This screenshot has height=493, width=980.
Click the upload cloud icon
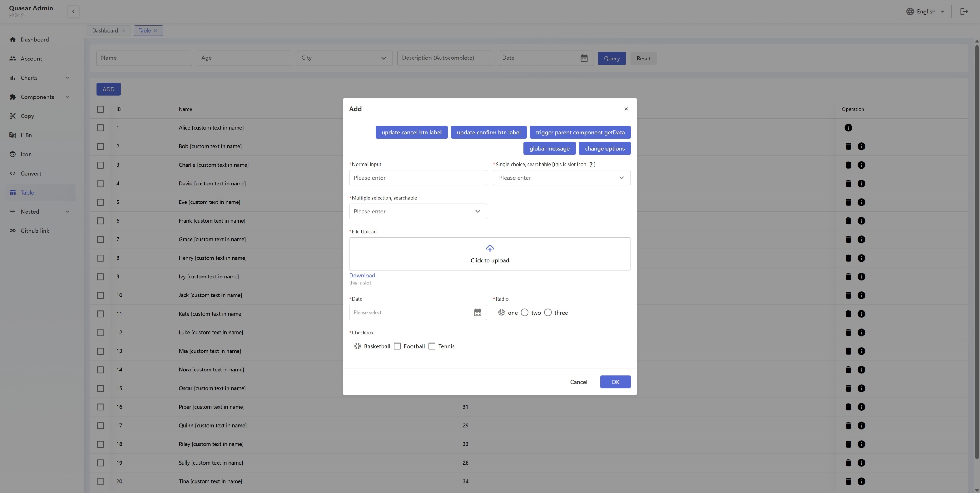(x=490, y=249)
